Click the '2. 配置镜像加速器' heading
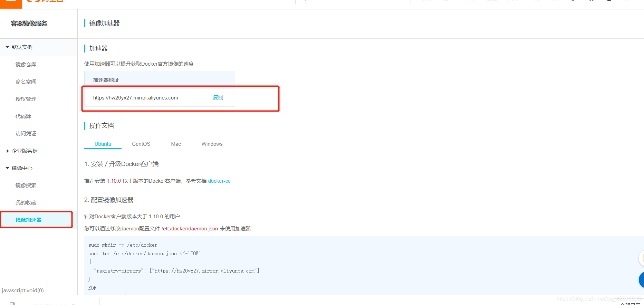Image resolution: width=644 pixels, height=305 pixels. point(109,200)
